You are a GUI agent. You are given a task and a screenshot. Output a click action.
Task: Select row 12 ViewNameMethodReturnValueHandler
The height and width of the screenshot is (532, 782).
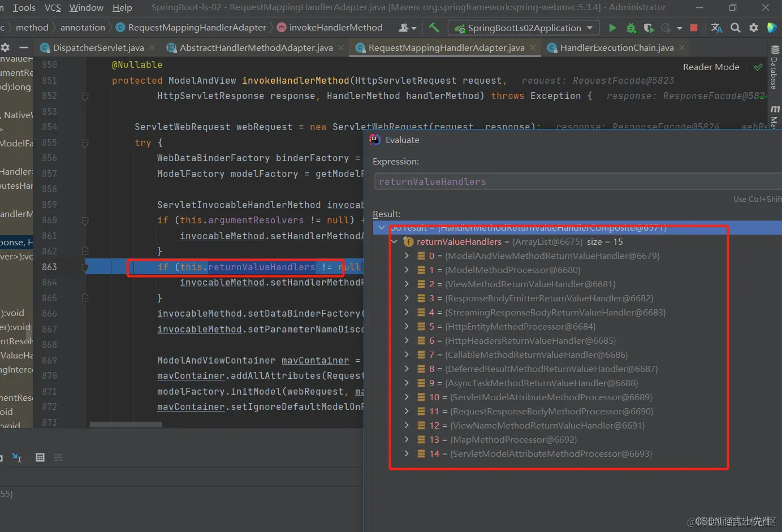[577, 425]
